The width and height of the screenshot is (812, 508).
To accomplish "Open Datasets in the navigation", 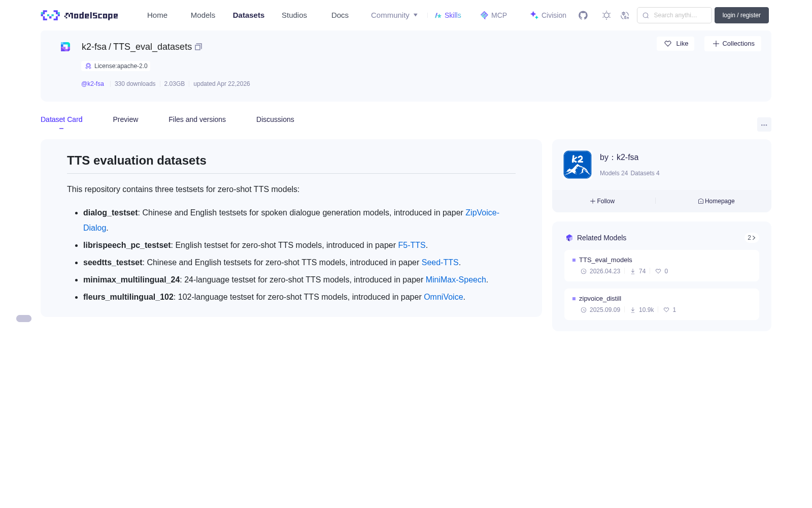I will coord(249,15).
